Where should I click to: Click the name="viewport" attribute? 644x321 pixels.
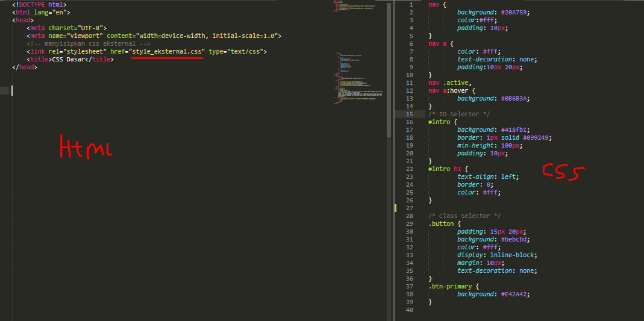coord(75,36)
